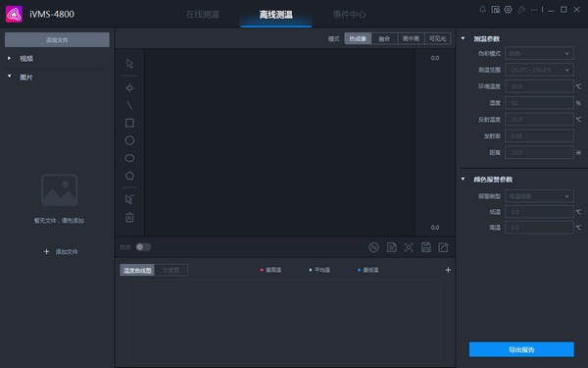Click the trash delete icon
Screen dimensions: 588x368
(x=129, y=217)
